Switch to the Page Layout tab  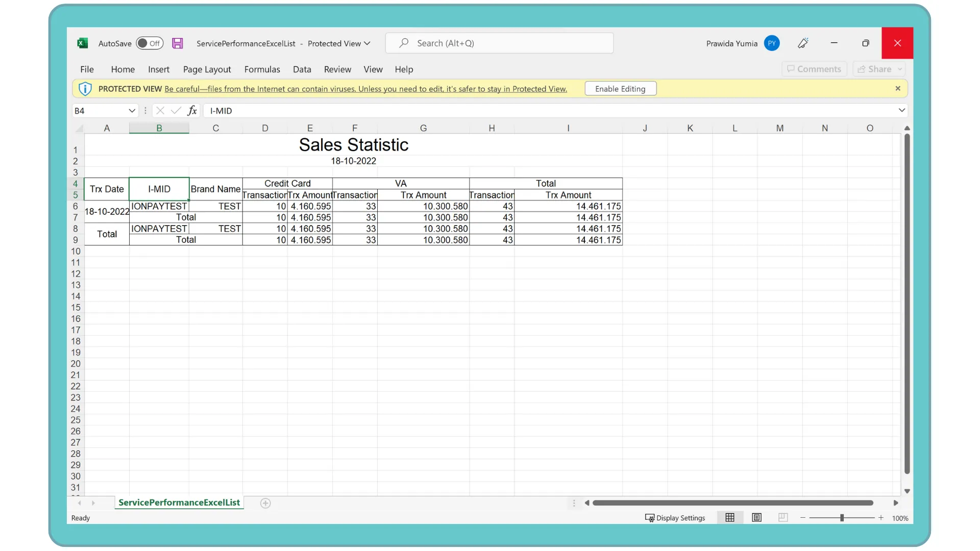(x=207, y=69)
